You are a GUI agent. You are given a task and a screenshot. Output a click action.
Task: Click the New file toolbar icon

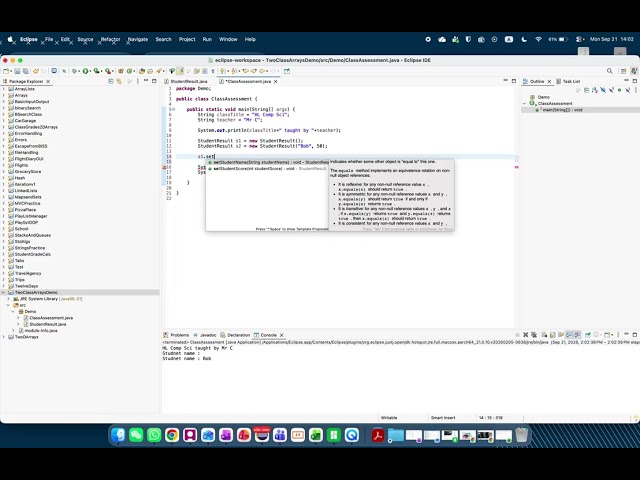point(7,71)
